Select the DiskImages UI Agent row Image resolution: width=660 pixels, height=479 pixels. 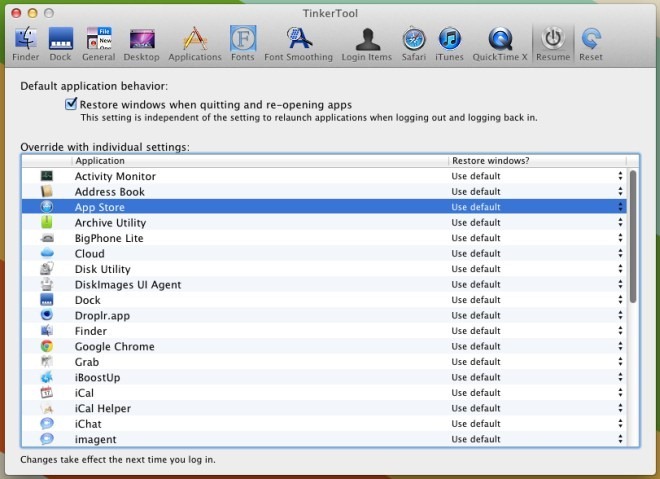[x=324, y=285]
